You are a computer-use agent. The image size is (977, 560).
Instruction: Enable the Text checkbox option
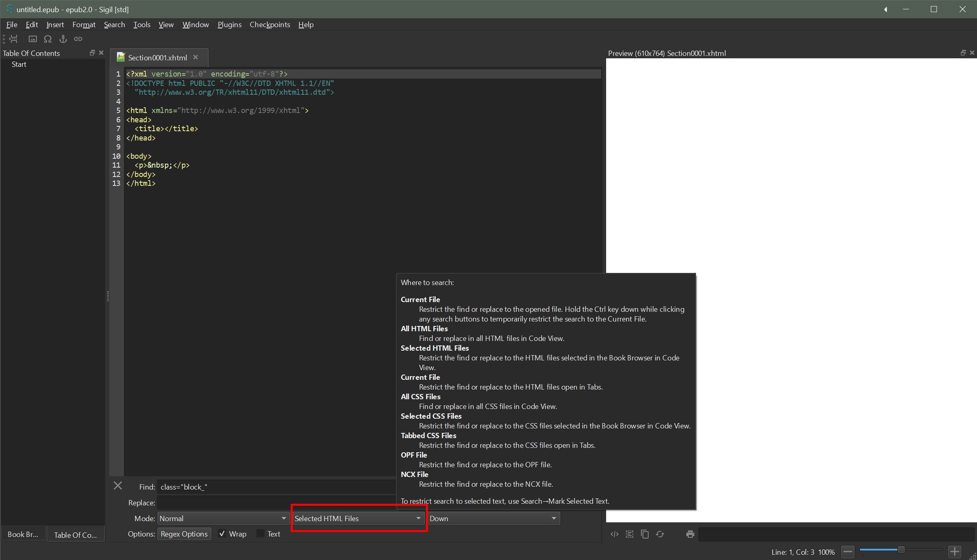pyautogui.click(x=261, y=534)
